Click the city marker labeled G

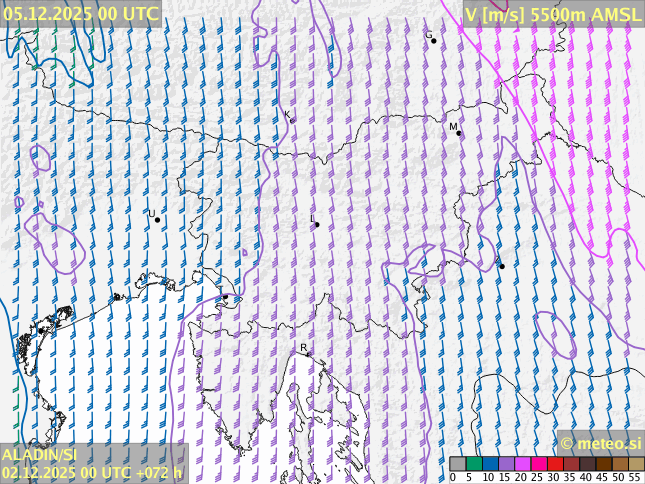pos(433,41)
